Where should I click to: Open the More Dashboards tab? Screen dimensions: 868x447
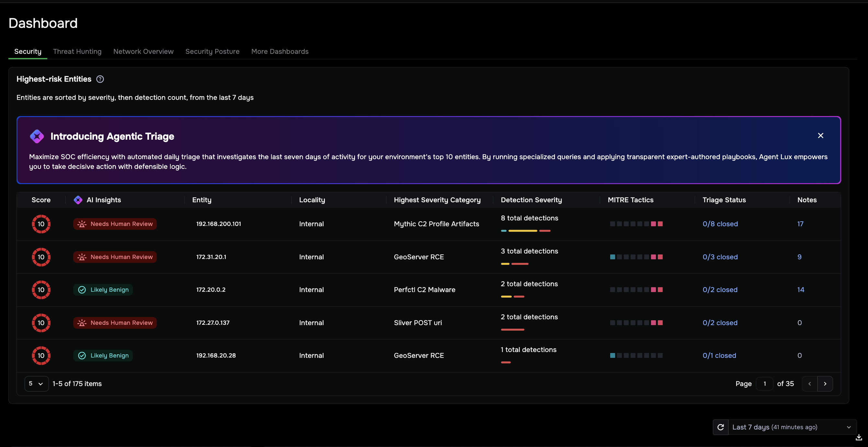click(280, 52)
